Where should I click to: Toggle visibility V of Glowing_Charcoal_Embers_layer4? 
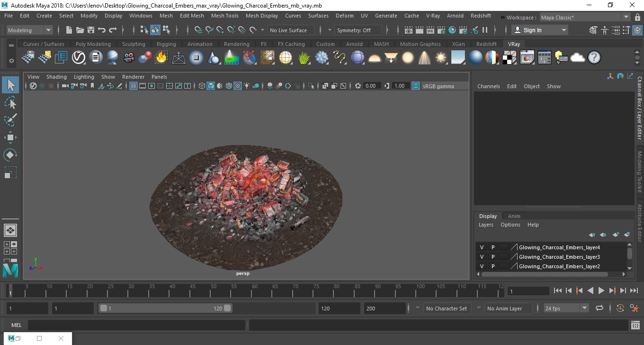coord(482,247)
